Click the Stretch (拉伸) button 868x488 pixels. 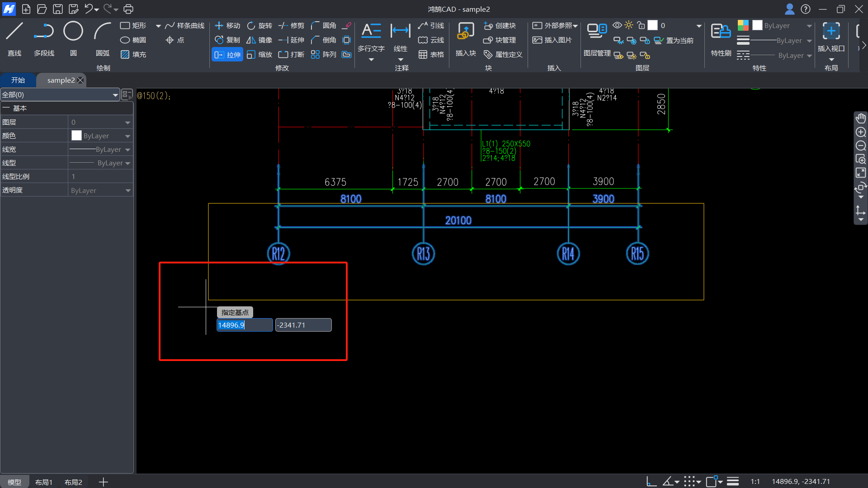[x=227, y=55]
